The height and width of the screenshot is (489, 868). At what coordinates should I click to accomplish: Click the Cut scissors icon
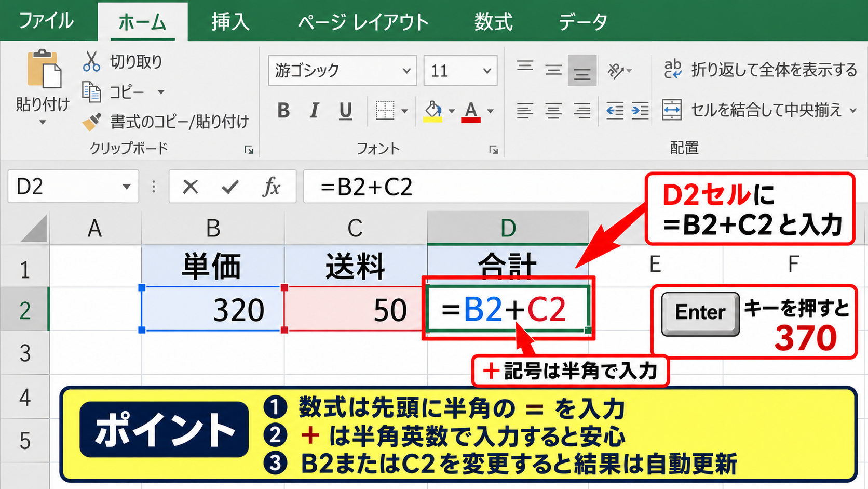click(91, 61)
